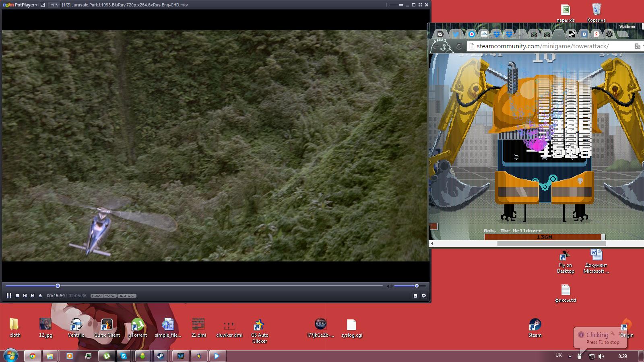Screen dimensions: 644x362
Task: Open Steam from the taskbar
Action: 160,356
